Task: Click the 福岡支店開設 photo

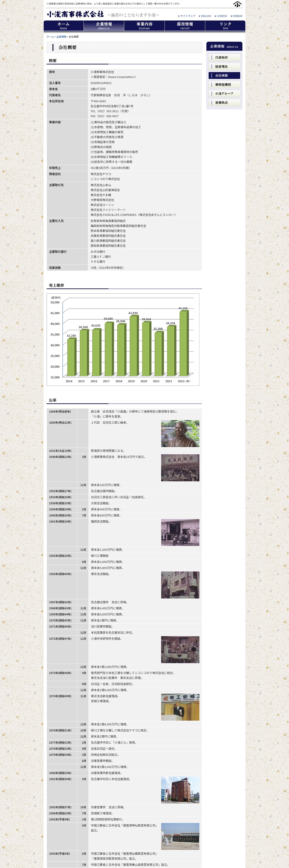Action: (x=180, y=532)
